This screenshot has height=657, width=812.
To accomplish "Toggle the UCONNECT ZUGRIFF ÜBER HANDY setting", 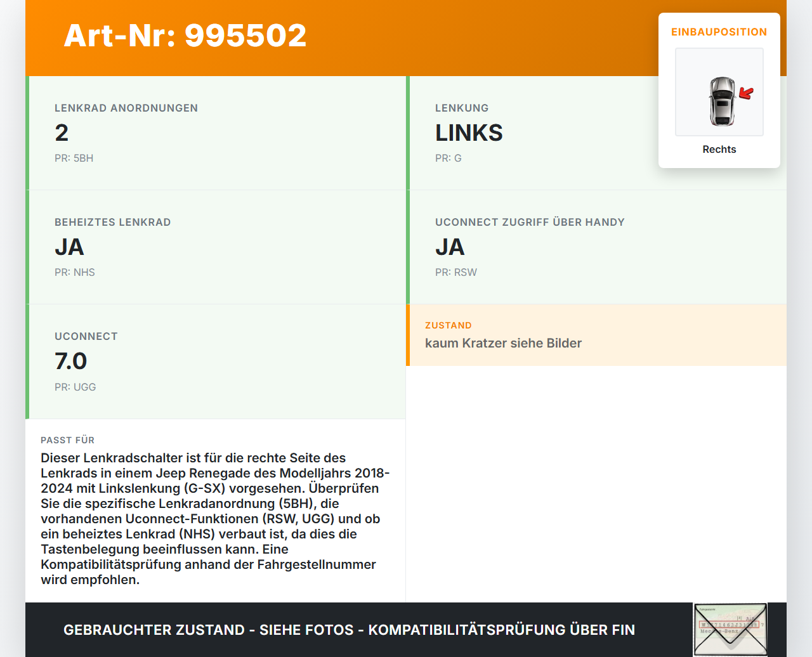I will click(x=450, y=247).
